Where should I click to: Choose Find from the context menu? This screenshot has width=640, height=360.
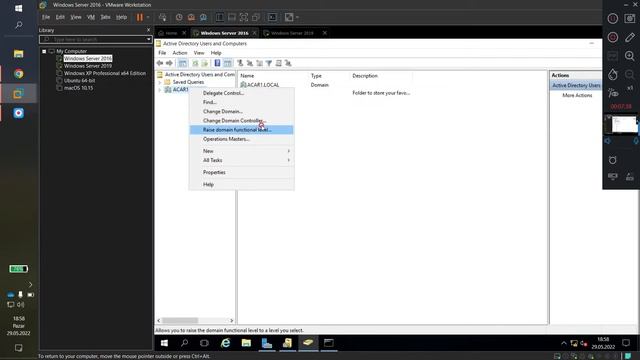coord(241,102)
